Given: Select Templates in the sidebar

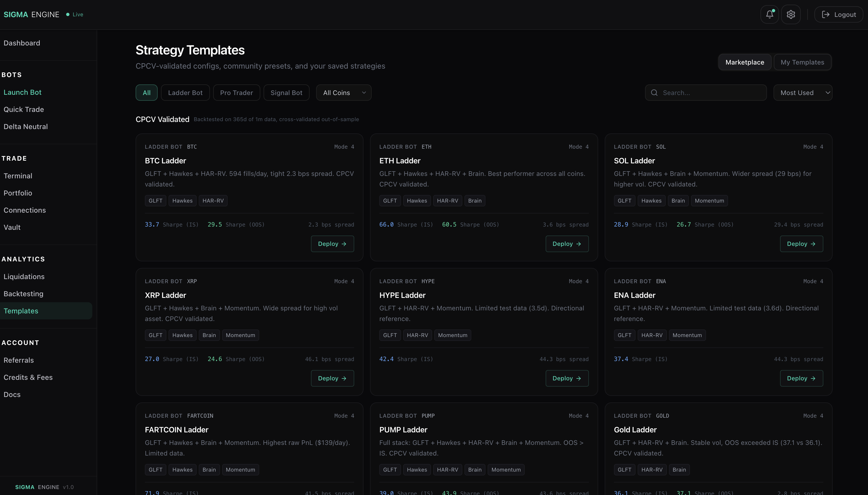Looking at the screenshot, I should pyautogui.click(x=46, y=311).
